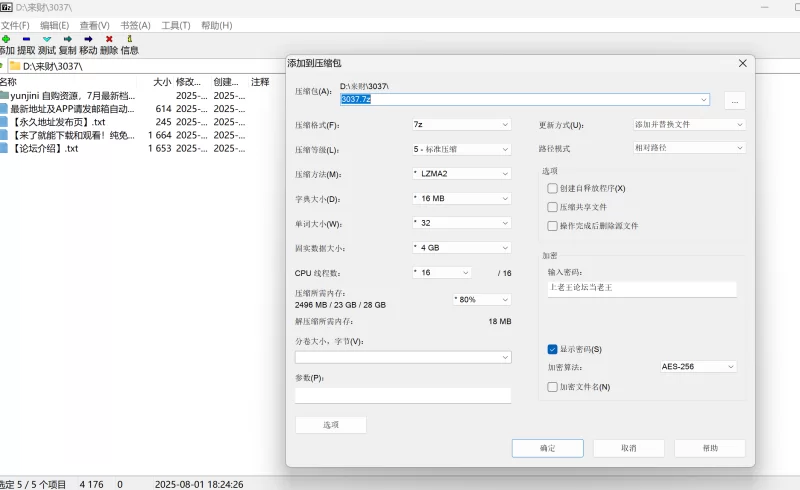Click the 大小 column header
This screenshot has width=800, height=490.
pyautogui.click(x=162, y=82)
